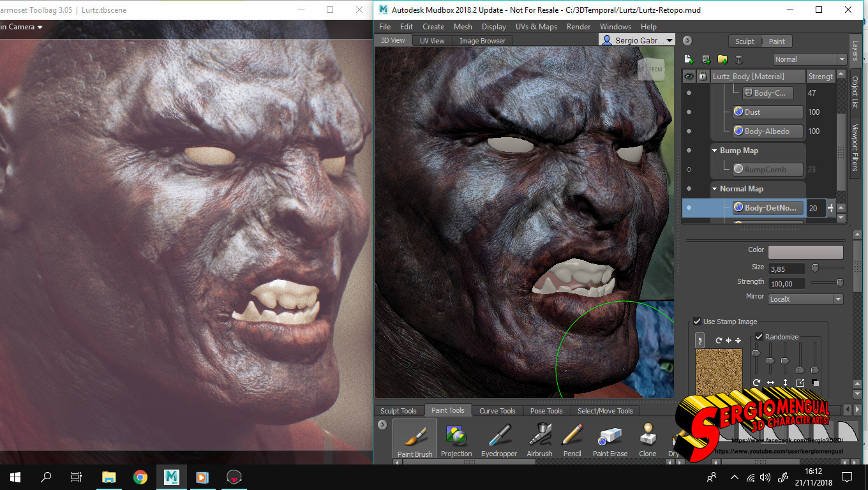Toggle all layers visibility eye header
The width and height of the screenshot is (868, 490).
point(689,77)
